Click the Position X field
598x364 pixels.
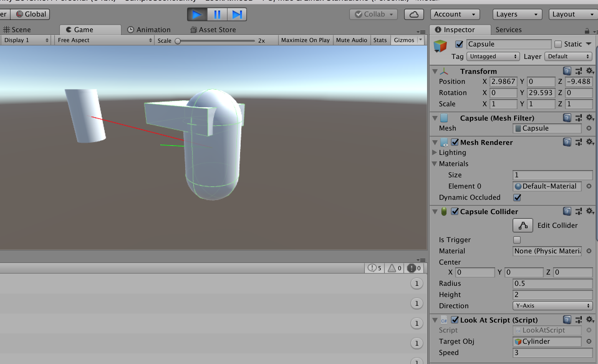(x=503, y=82)
